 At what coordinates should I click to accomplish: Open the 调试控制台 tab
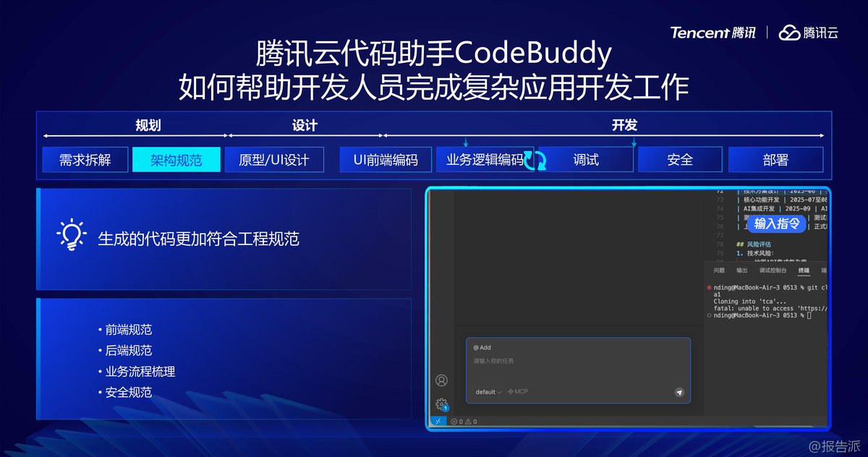pos(773,270)
